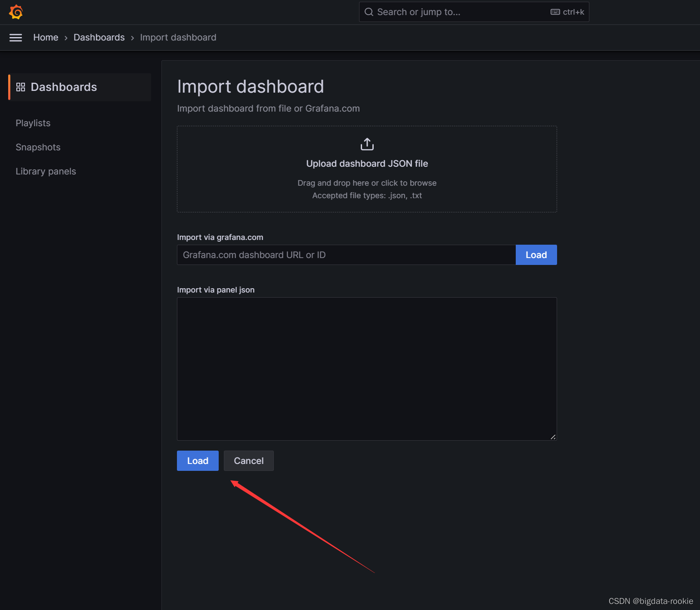Click Load button below panel json
This screenshot has width=700, height=610.
(x=198, y=461)
